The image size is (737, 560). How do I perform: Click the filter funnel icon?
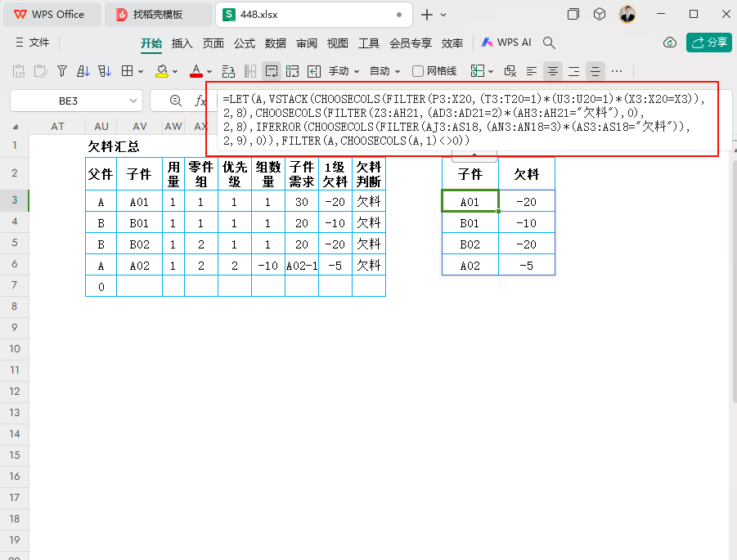61,71
